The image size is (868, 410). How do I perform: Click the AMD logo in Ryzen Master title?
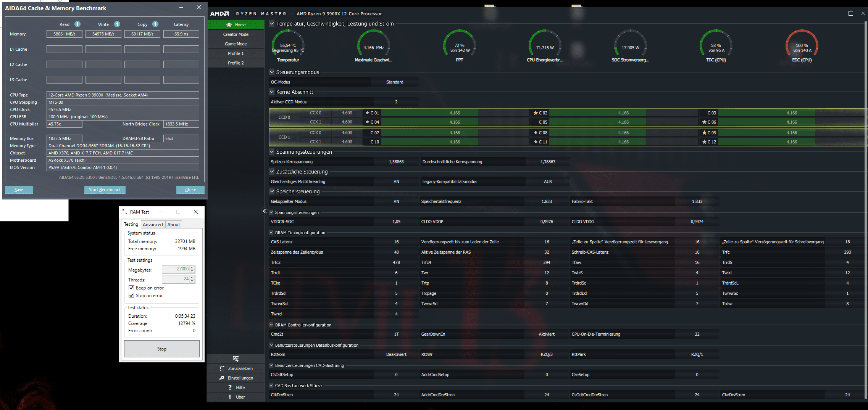[219, 14]
